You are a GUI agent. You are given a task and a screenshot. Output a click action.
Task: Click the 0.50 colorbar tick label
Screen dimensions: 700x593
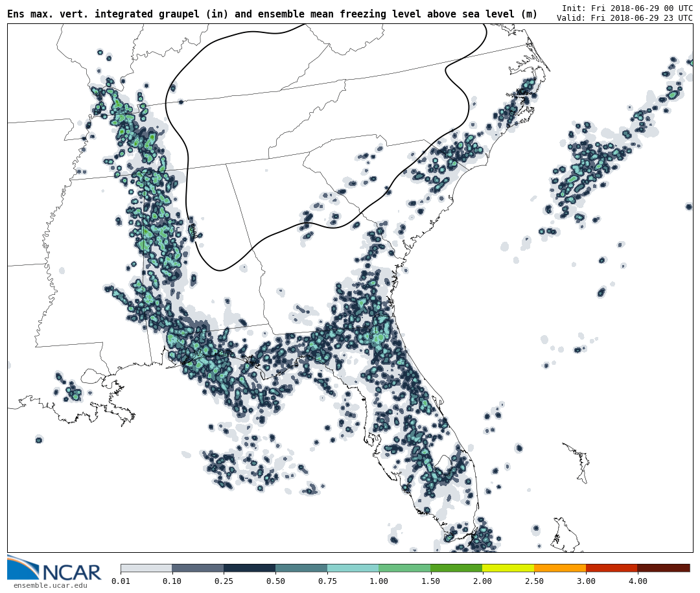coord(275,581)
